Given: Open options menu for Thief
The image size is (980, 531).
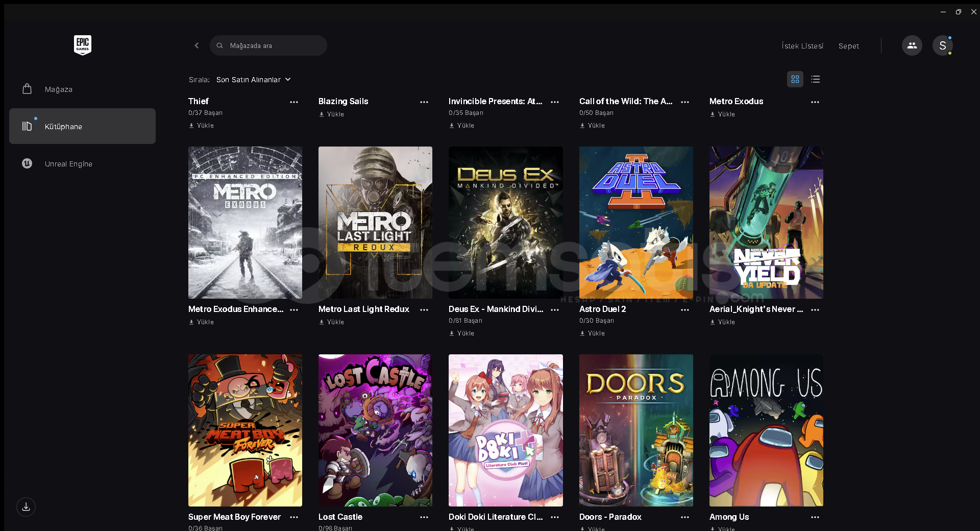Looking at the screenshot, I should point(294,102).
